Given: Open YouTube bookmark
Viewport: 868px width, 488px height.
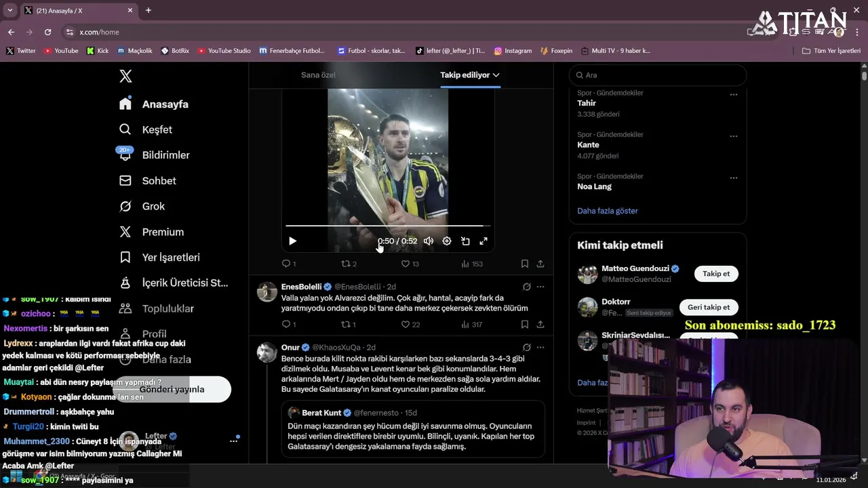Looking at the screenshot, I should (61, 51).
